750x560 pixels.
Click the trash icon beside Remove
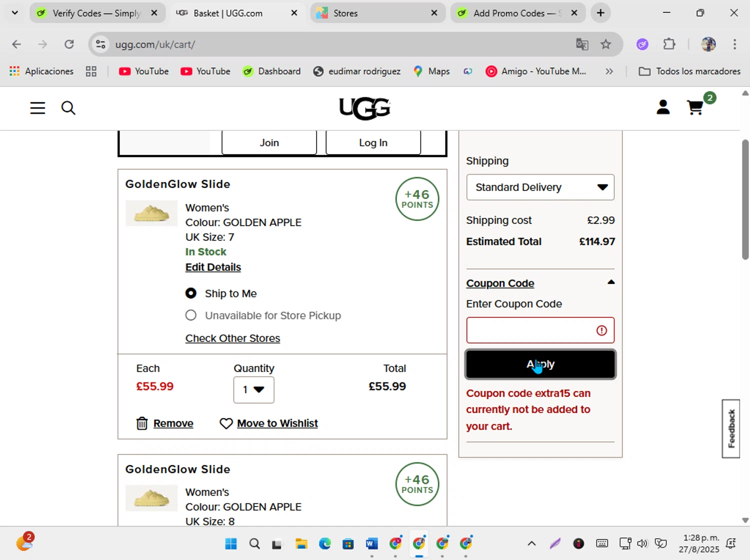coord(142,423)
